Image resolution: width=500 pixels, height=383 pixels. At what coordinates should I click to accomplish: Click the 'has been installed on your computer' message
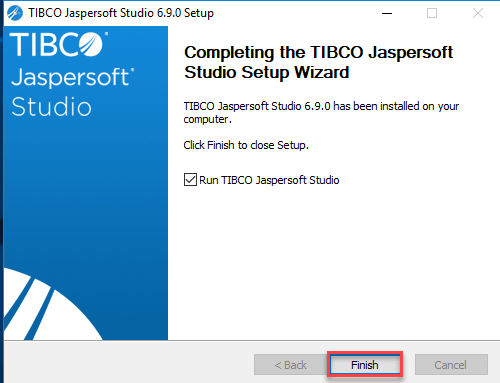(321, 113)
